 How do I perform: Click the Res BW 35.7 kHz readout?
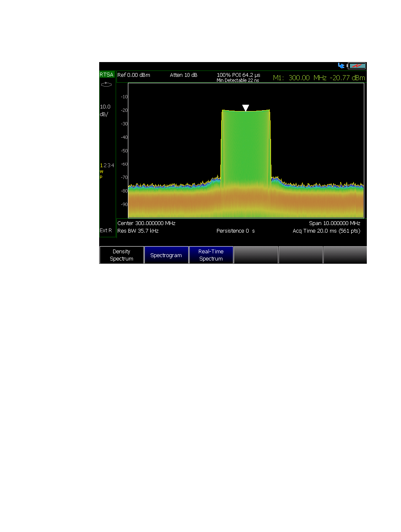138,231
